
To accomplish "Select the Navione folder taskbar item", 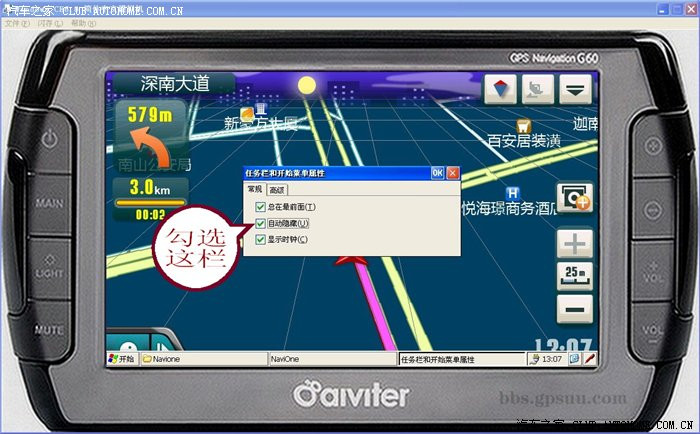I will click(x=204, y=359).
